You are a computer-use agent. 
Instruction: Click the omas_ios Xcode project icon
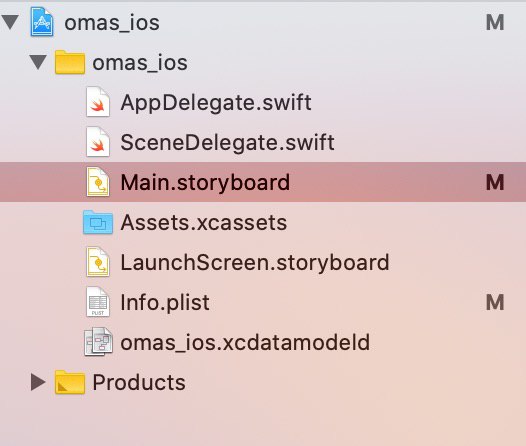[42, 22]
